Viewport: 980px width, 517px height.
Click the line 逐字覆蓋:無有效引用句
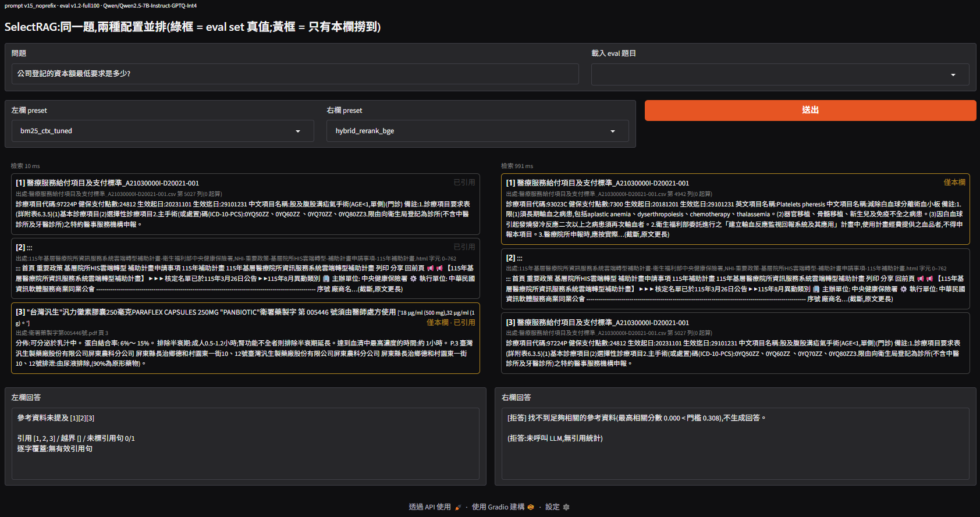click(55, 449)
